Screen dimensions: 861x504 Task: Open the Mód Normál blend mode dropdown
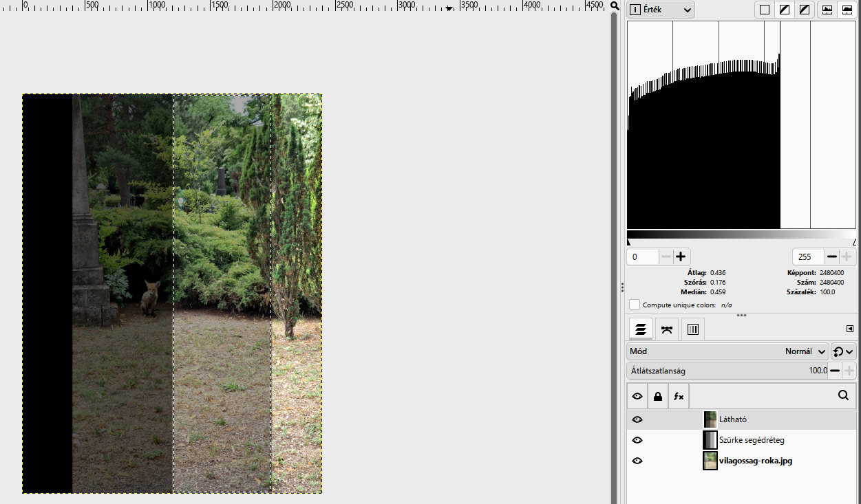[x=728, y=351]
